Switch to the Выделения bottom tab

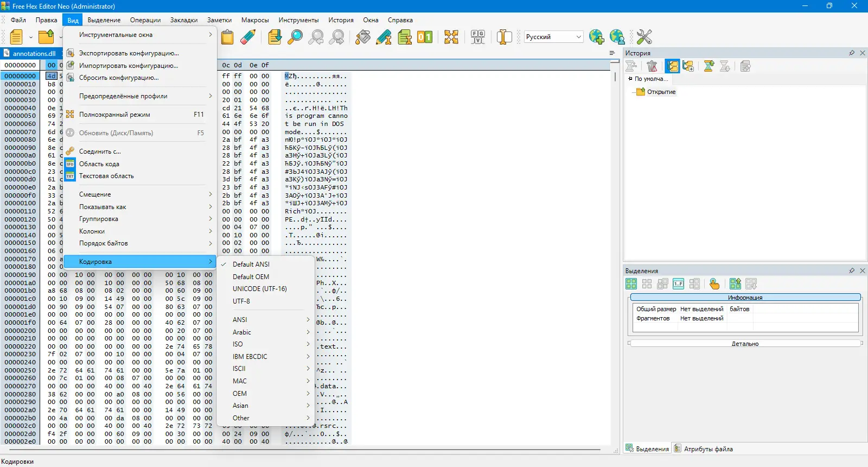647,449
